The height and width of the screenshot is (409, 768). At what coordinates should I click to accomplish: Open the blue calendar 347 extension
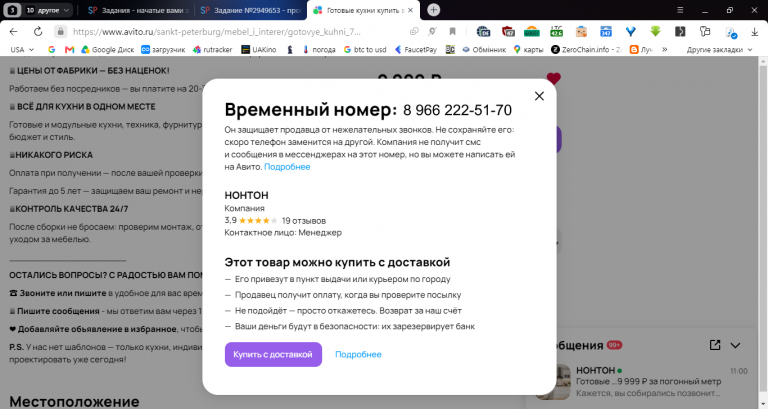click(606, 32)
